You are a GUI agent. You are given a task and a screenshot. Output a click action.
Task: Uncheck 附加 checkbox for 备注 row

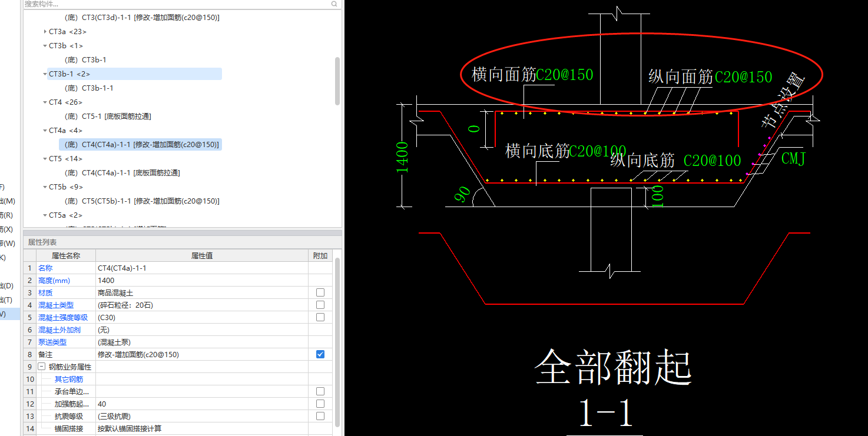[320, 354]
